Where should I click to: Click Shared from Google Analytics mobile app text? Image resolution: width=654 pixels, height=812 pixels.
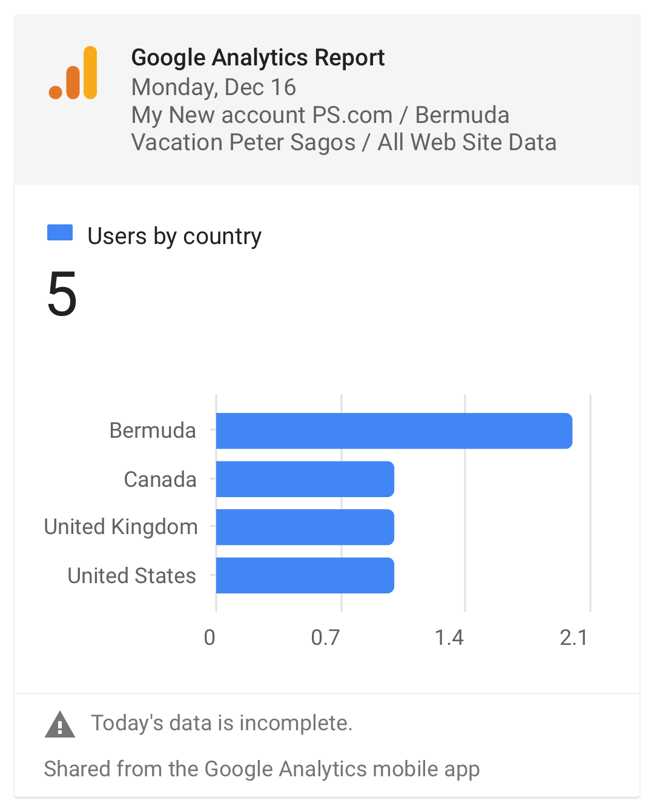click(262, 769)
